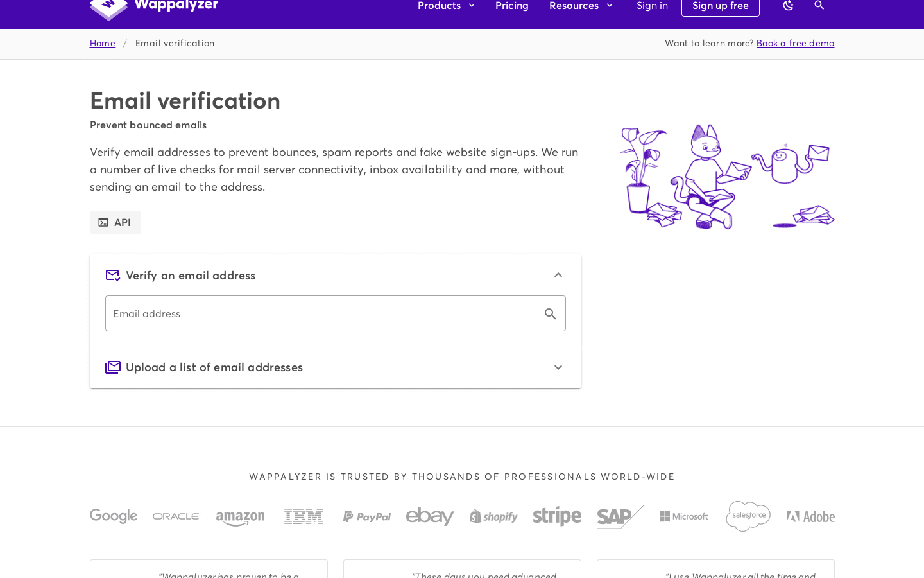The image size is (924, 578).
Task: Click the envelope icon beside Upload a list
Action: click(x=112, y=367)
